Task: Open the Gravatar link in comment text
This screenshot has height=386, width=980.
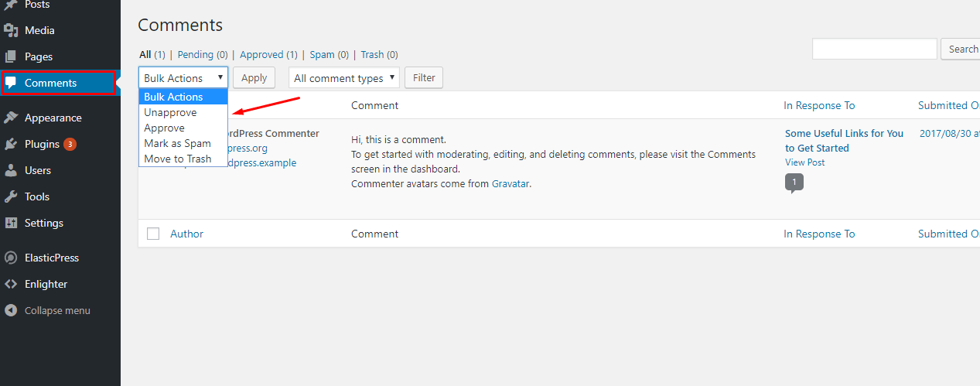Action: click(510, 183)
